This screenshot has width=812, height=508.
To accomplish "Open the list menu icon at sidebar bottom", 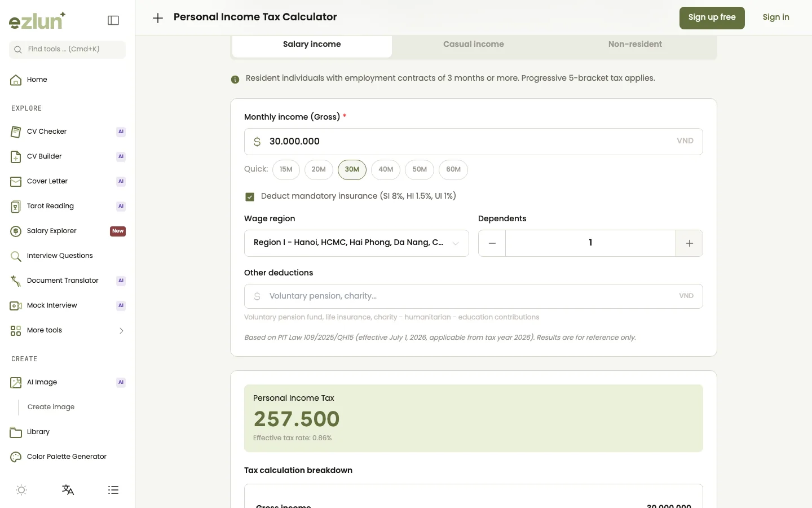I will pos(113,490).
